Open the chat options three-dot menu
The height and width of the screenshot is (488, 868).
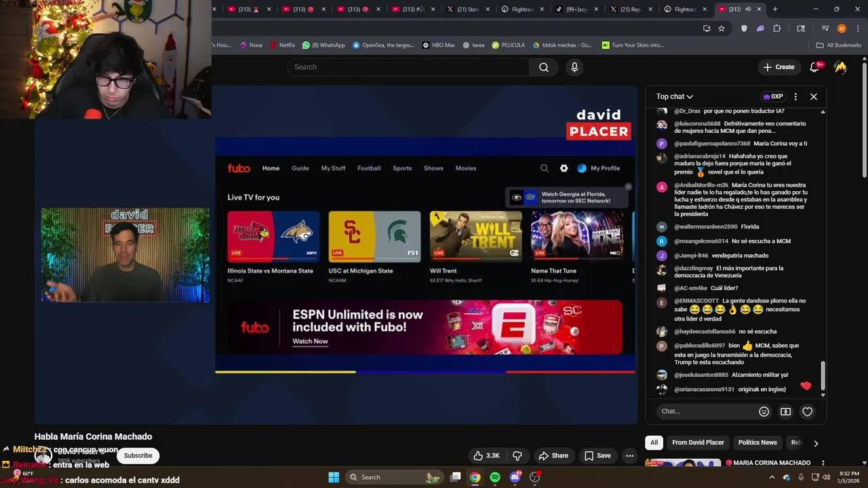pos(795,96)
